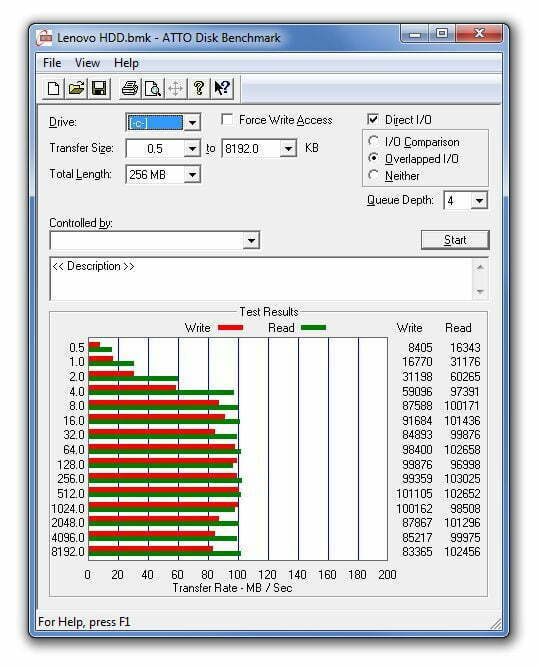
Task: Click the red Write legend swatch
Action: point(231,327)
